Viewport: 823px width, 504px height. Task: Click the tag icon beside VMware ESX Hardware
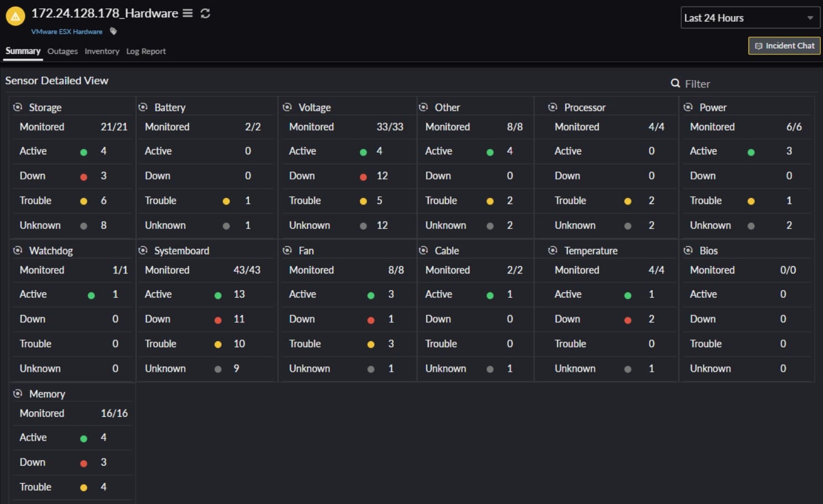(x=113, y=32)
